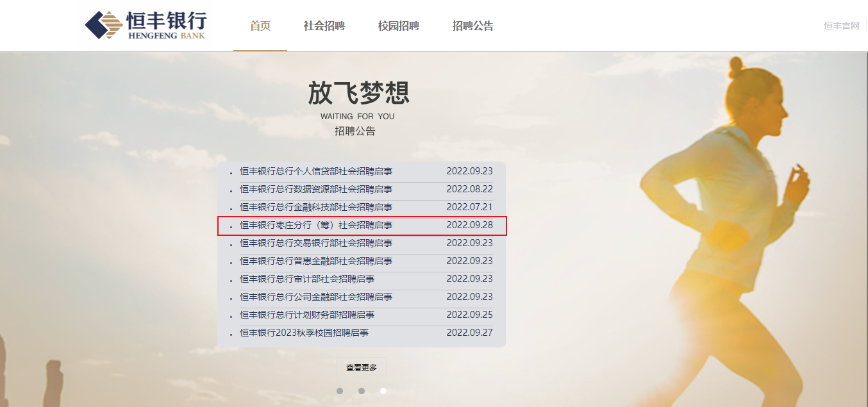The height and width of the screenshot is (407, 868).
Task: Open 恒丰银行总行个人信贷部社会招聘启事
Action: click(316, 171)
